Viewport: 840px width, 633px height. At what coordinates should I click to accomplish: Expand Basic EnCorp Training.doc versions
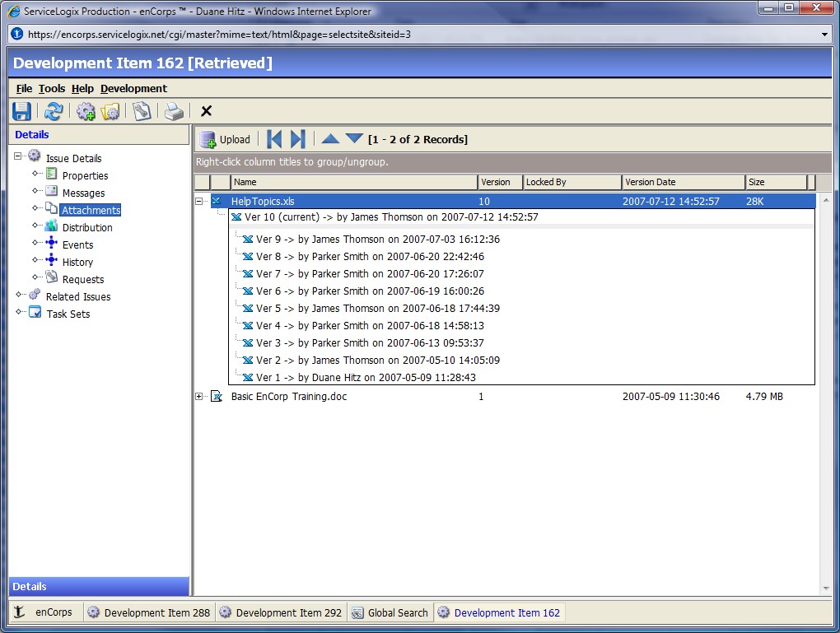(198, 396)
